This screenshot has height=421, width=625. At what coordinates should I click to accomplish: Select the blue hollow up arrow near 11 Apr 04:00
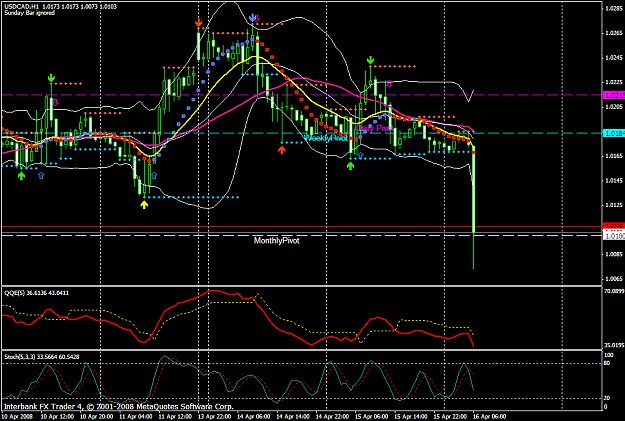[154, 175]
